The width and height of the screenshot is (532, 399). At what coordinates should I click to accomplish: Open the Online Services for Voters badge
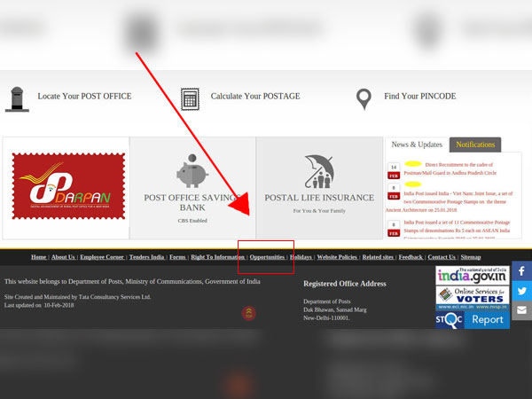coord(473,298)
